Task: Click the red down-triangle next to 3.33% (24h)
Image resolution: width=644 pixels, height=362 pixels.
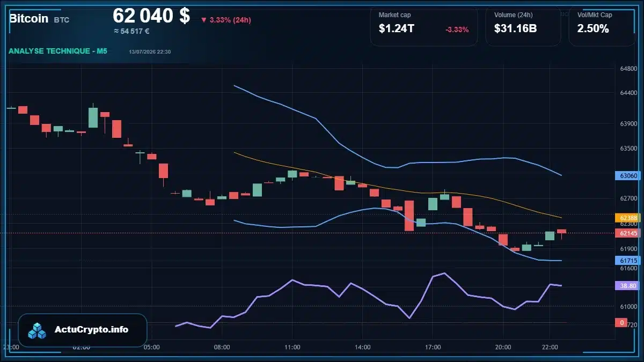Action: click(204, 20)
